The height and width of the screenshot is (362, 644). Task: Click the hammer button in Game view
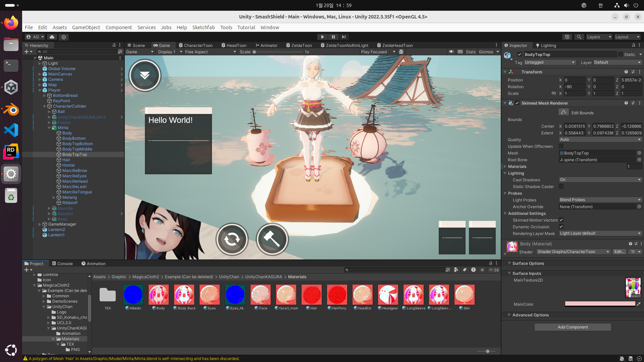coord(272,239)
